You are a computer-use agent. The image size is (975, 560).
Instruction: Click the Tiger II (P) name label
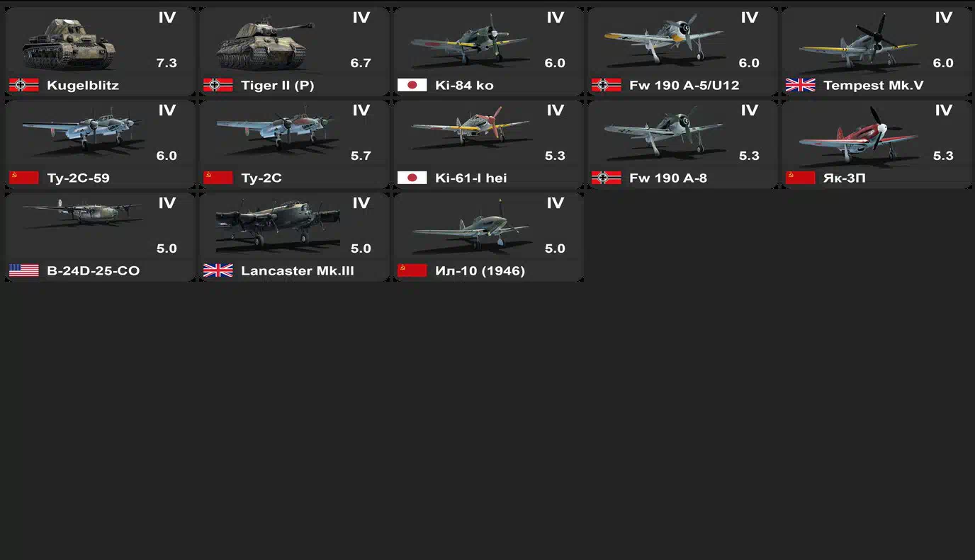pyautogui.click(x=277, y=86)
